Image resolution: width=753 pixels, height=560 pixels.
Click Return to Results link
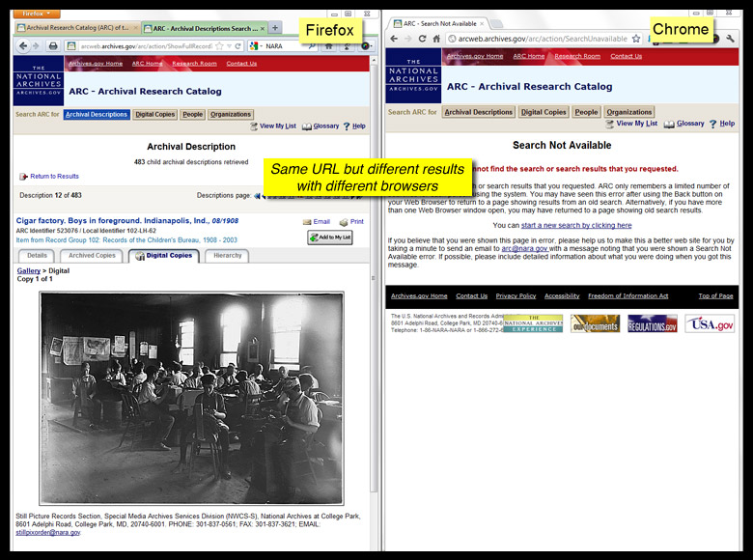54,177
